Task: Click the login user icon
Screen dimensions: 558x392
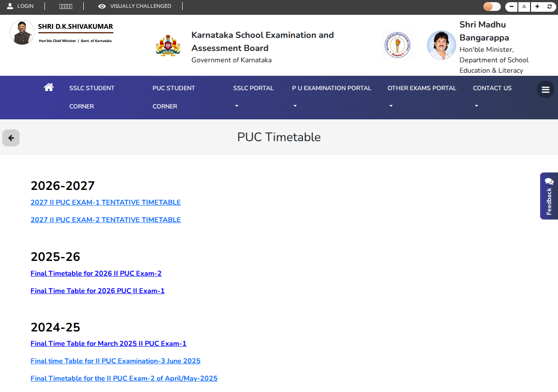Action: click(x=10, y=6)
